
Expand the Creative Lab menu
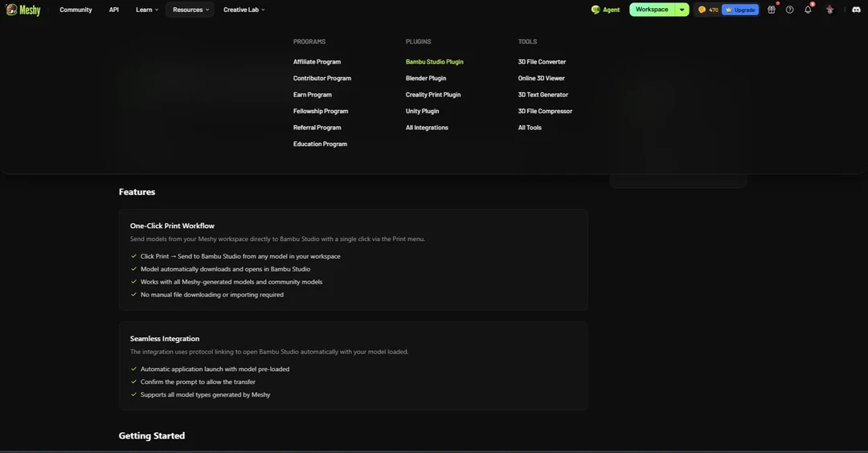click(x=244, y=10)
